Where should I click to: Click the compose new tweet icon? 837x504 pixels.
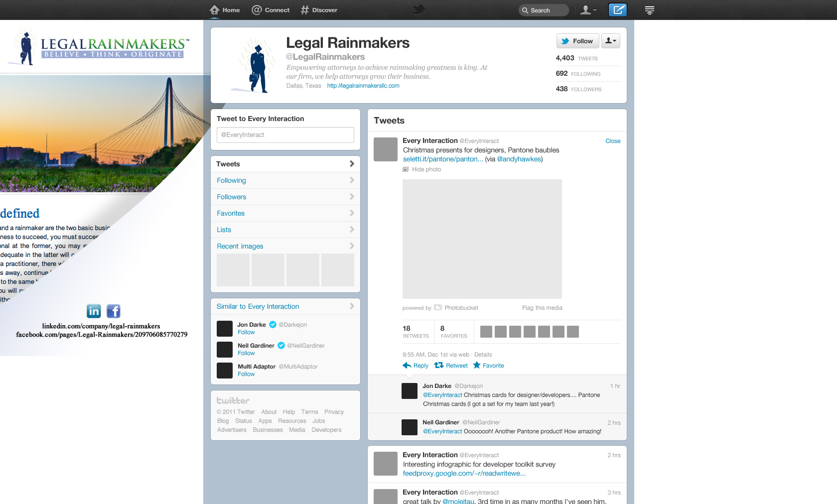pos(618,10)
